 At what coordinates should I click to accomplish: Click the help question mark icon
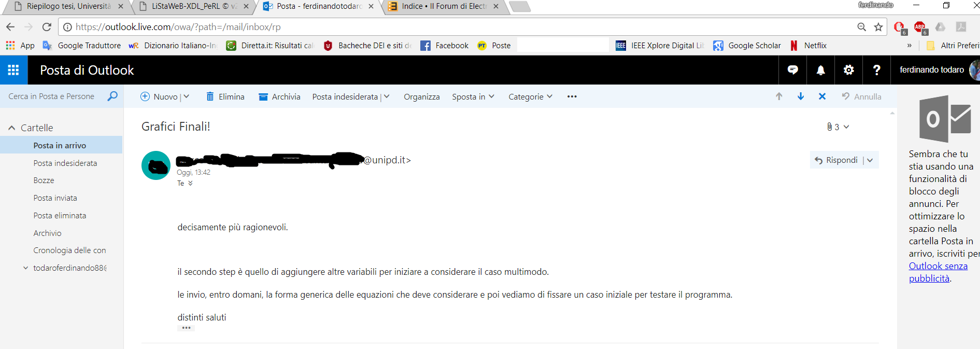click(x=876, y=70)
